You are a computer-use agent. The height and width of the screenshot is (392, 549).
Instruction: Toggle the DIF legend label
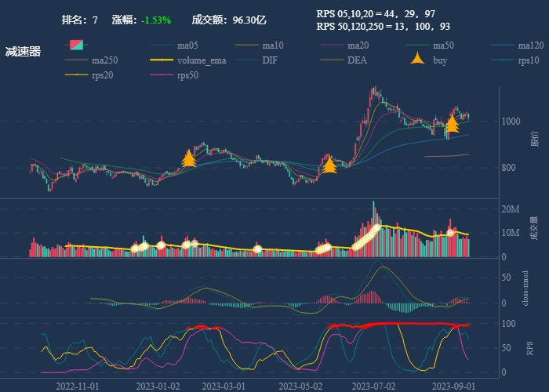269,60
